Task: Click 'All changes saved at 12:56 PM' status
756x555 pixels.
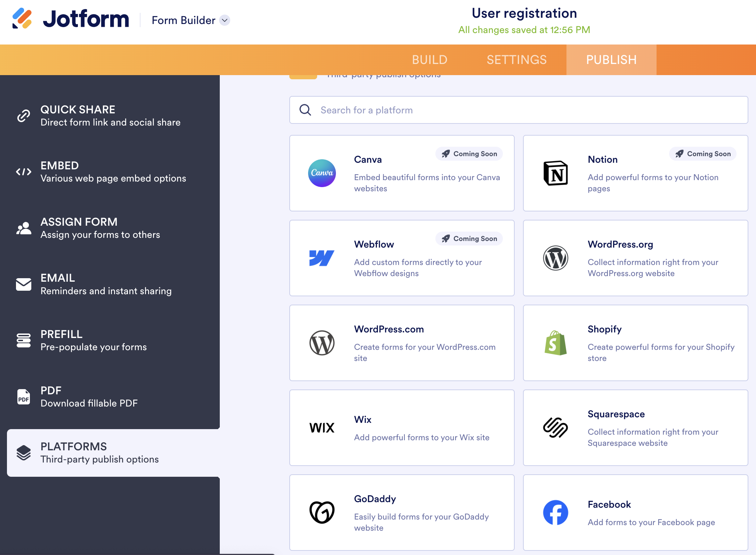Action: (524, 30)
